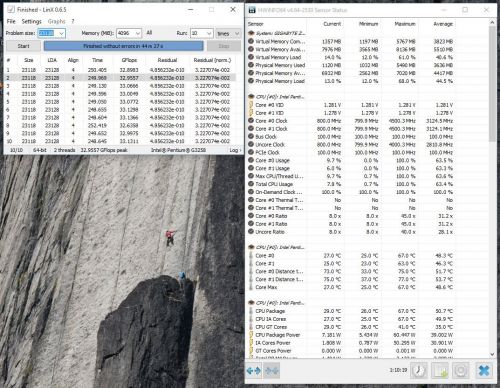500x388 pixels.
Task: Click the 32.9557 GFlops peak status text
Action: (104, 150)
